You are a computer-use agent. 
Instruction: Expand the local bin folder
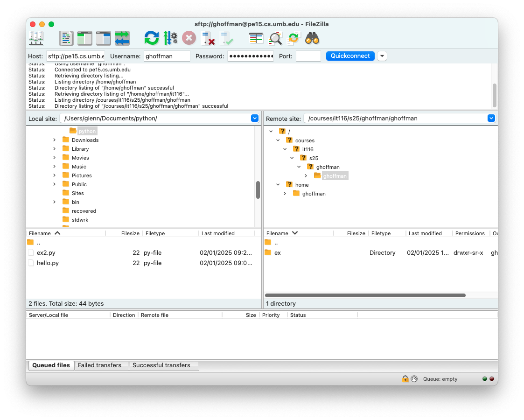click(x=55, y=202)
